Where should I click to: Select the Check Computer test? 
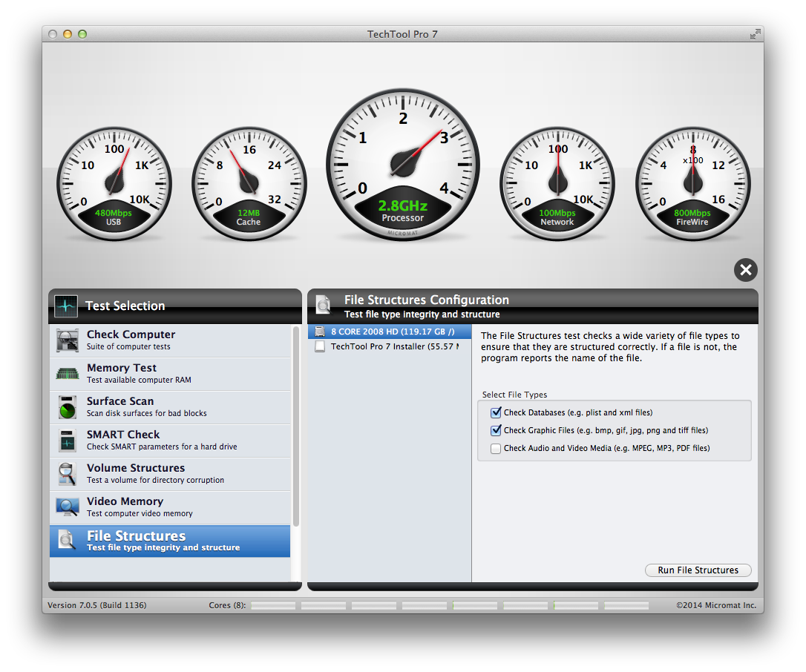click(x=170, y=340)
